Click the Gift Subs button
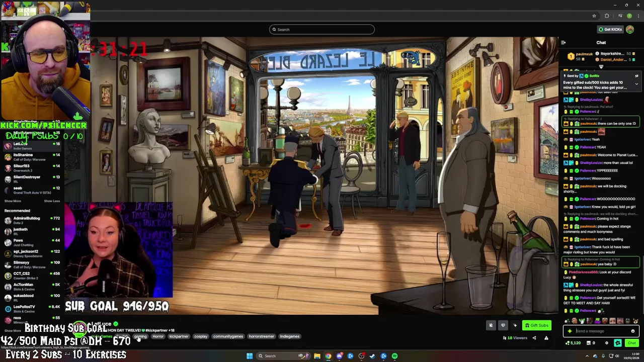The width and height of the screenshot is (644, 362). (x=537, y=325)
